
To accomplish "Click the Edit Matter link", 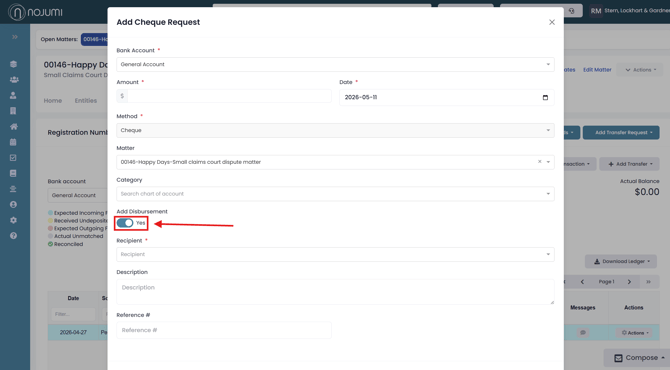I will [x=597, y=70].
